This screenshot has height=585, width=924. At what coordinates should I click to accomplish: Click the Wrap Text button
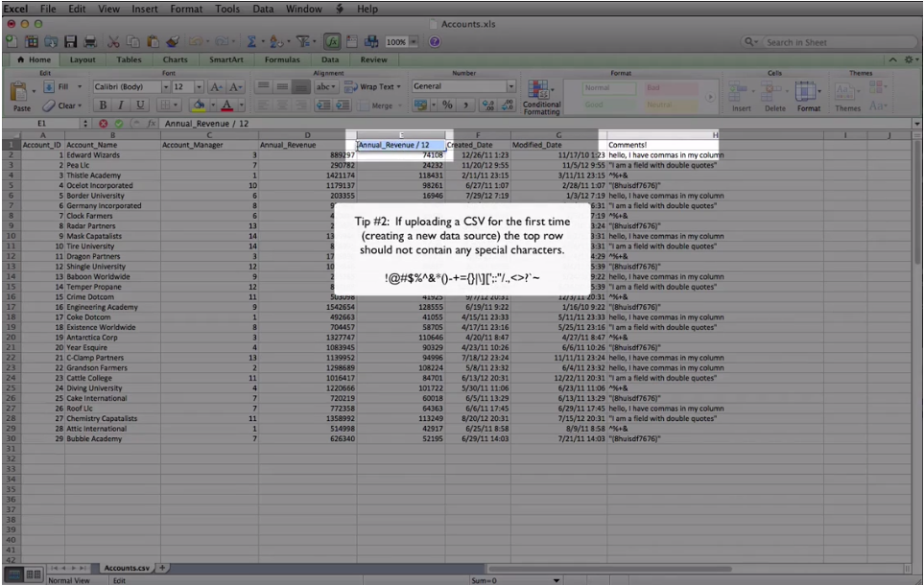coord(372,87)
